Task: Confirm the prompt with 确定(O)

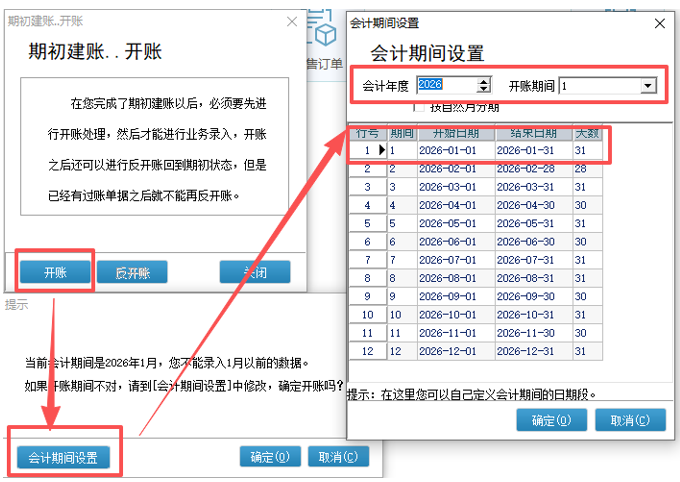Action: click(x=270, y=457)
